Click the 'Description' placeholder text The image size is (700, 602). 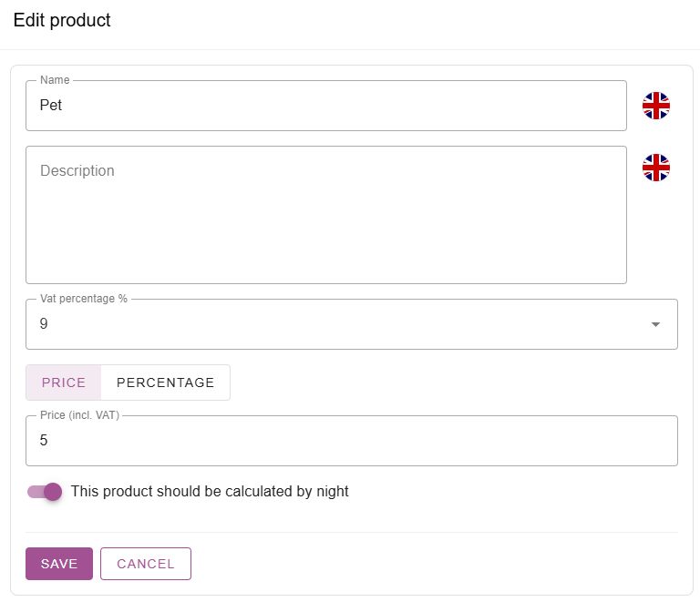tap(77, 171)
